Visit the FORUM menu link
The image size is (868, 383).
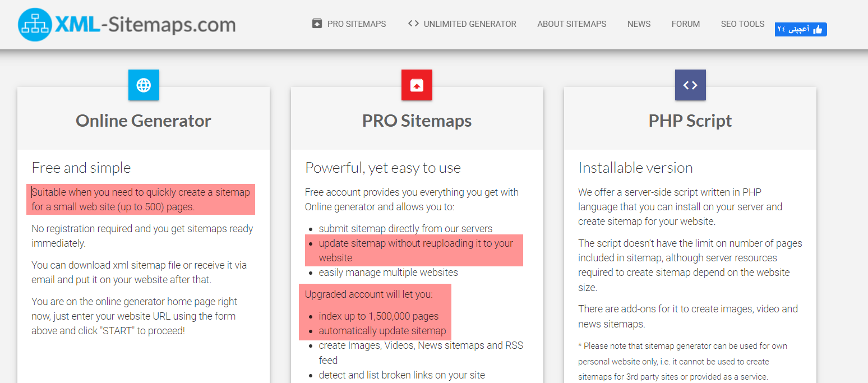pos(685,24)
